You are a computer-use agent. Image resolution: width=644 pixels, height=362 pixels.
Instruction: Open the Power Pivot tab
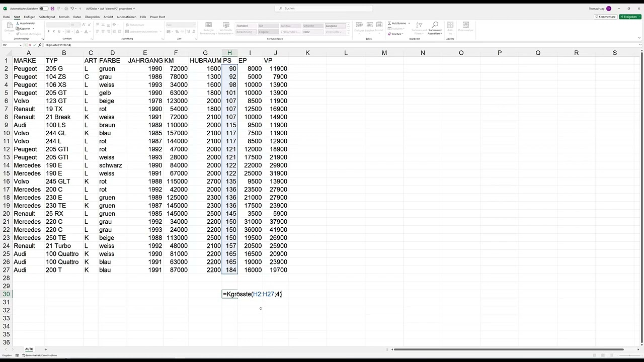pos(157,17)
